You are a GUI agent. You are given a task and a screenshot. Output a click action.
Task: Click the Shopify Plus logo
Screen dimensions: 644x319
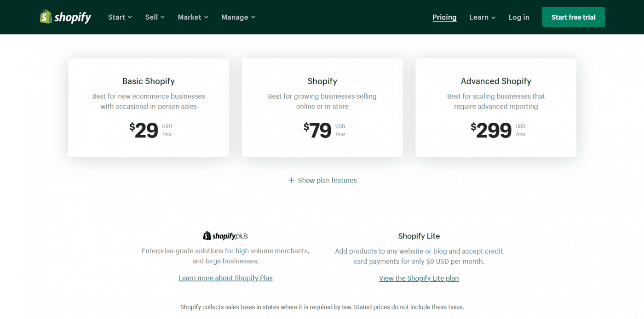[x=225, y=236]
